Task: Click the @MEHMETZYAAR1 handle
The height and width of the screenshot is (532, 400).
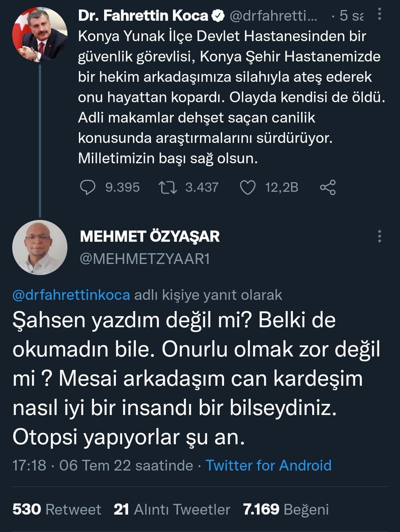Action: coord(145,259)
